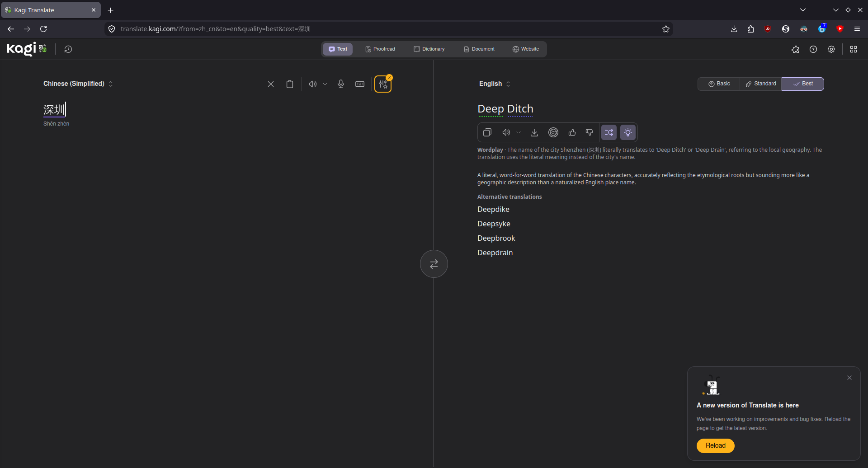Open the browser hamburger menu
The width and height of the screenshot is (868, 468).
[857, 29]
